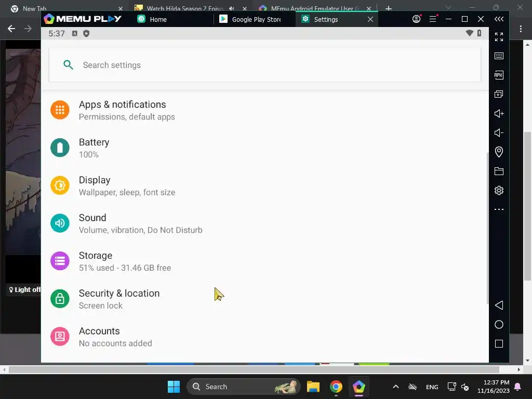The image size is (532, 399).
Task: Open MEmu Play from the taskbar
Action: (x=358, y=387)
